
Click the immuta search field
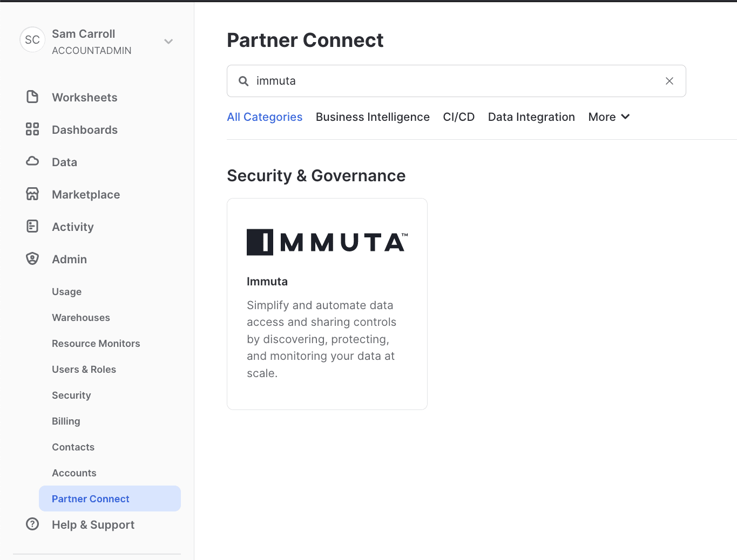pos(456,81)
